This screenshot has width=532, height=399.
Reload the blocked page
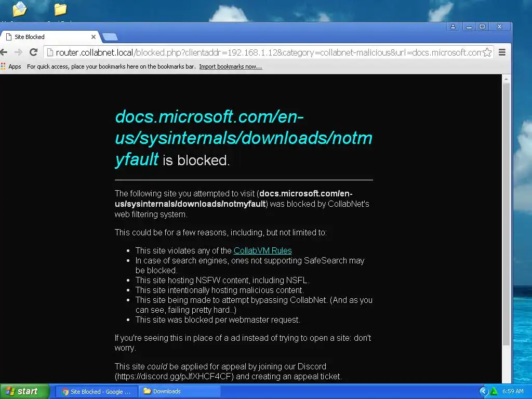(33, 52)
